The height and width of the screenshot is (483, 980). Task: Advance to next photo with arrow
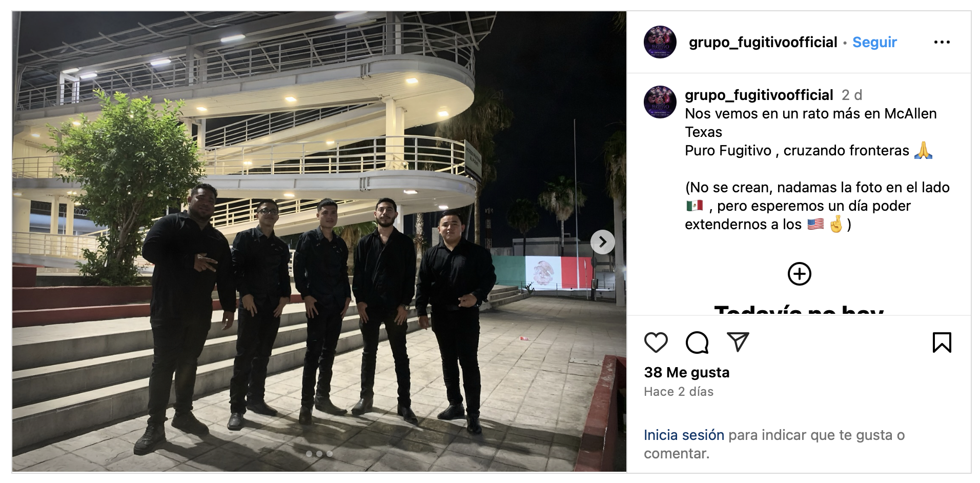click(603, 241)
